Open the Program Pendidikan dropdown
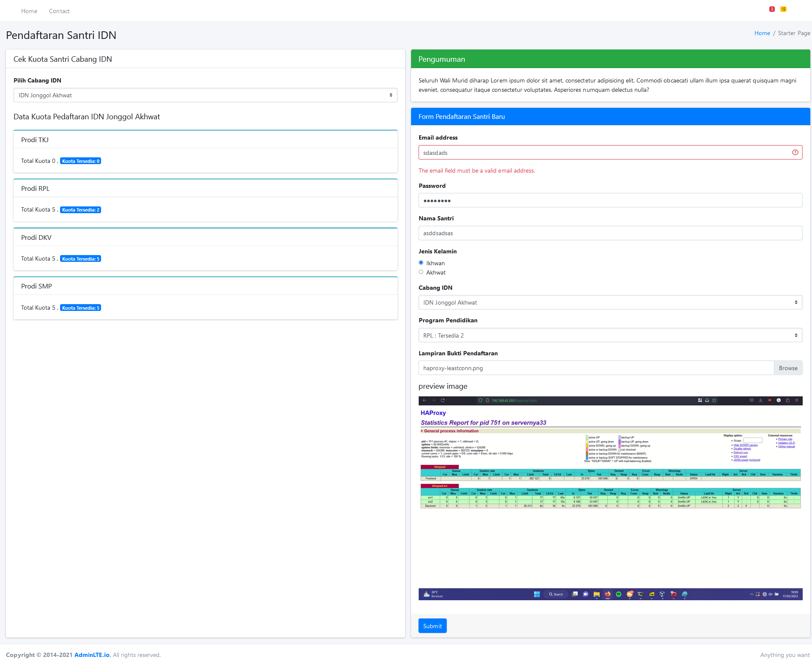Image resolution: width=812 pixels, height=662 pixels. tap(610, 335)
